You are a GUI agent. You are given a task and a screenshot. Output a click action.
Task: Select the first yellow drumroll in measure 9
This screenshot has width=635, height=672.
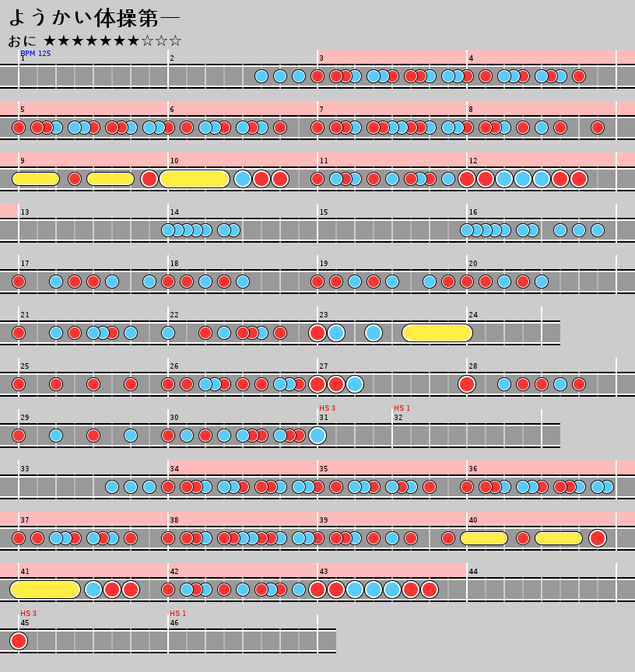[36, 179]
